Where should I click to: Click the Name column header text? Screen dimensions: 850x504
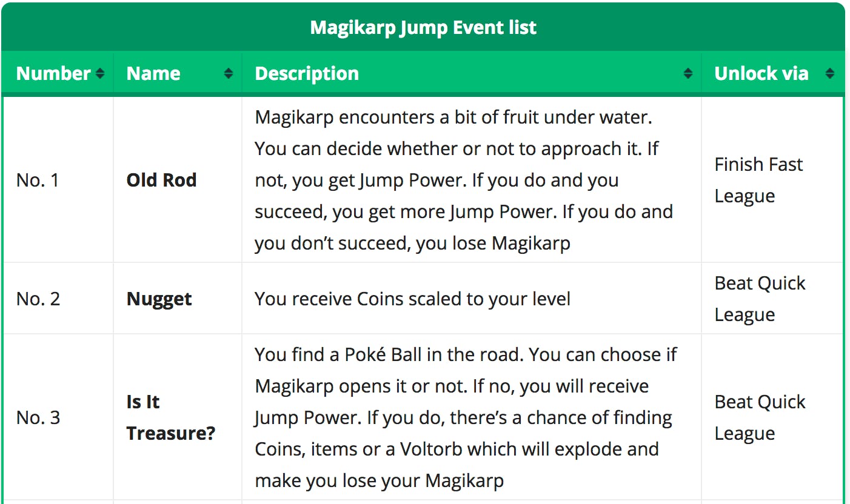pos(153,74)
